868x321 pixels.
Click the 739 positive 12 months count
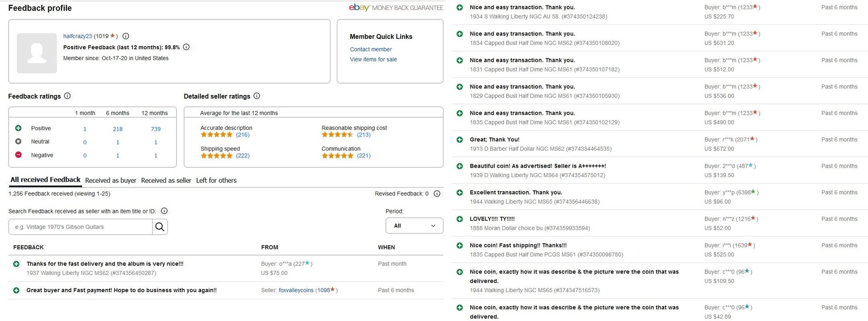pos(156,129)
